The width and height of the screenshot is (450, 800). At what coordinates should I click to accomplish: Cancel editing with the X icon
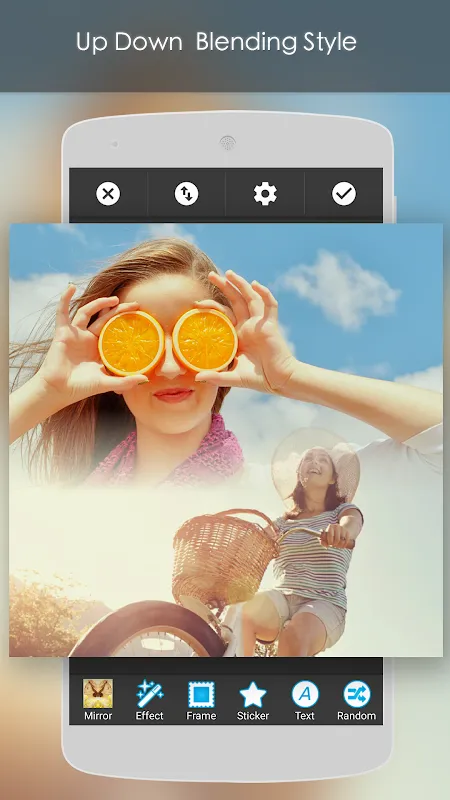click(108, 194)
